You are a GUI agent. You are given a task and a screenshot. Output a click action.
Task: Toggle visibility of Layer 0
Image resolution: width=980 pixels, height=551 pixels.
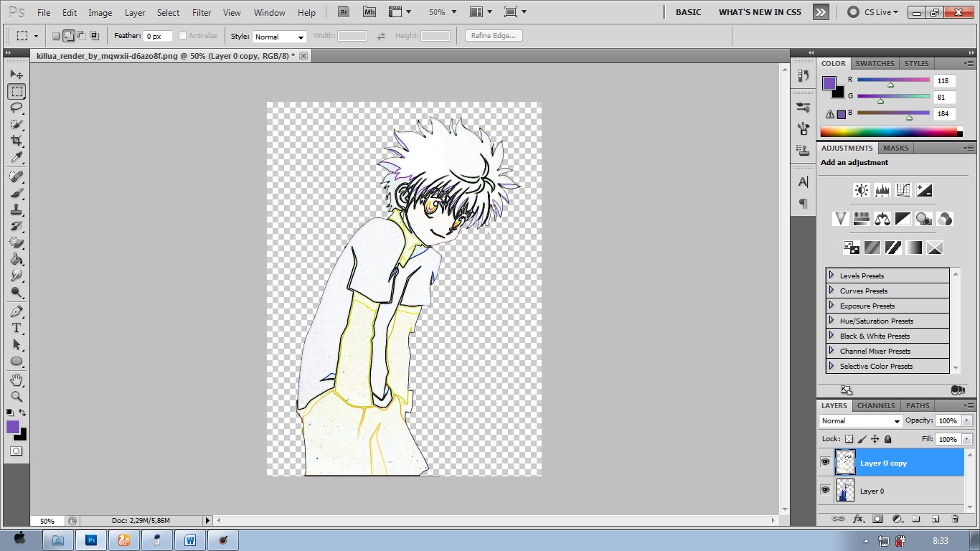point(825,491)
